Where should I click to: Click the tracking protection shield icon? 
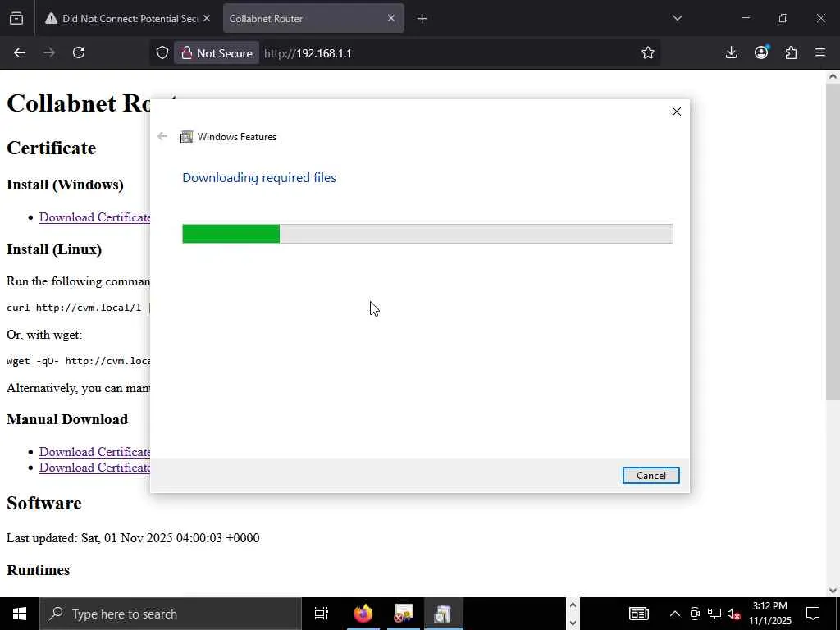click(x=162, y=53)
